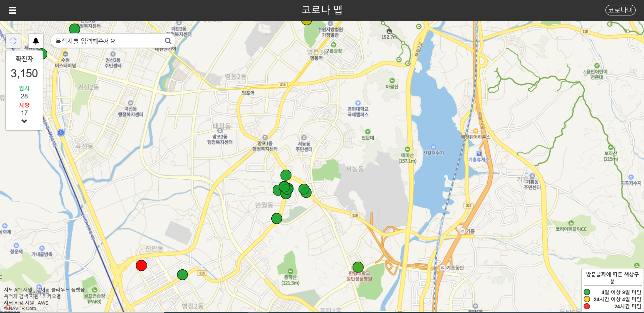Click green marker near 행정복지센터 top-left

74,29
